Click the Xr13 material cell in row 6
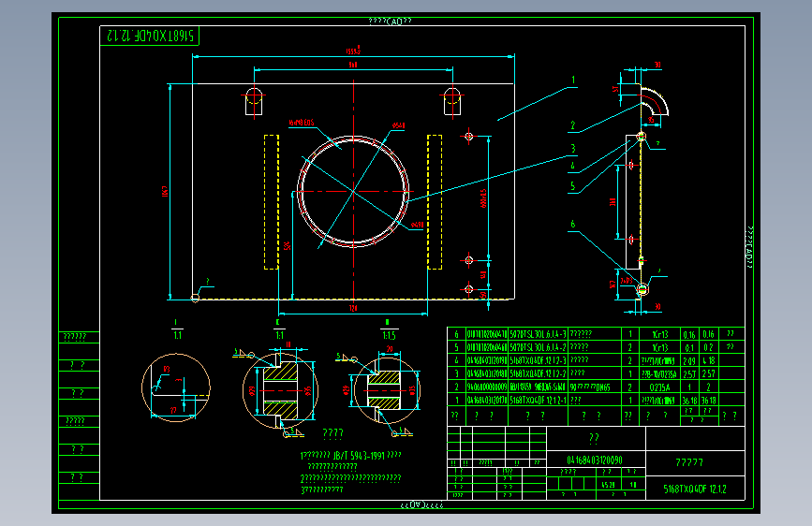Viewport: 812px width, 526px height. pos(660,334)
